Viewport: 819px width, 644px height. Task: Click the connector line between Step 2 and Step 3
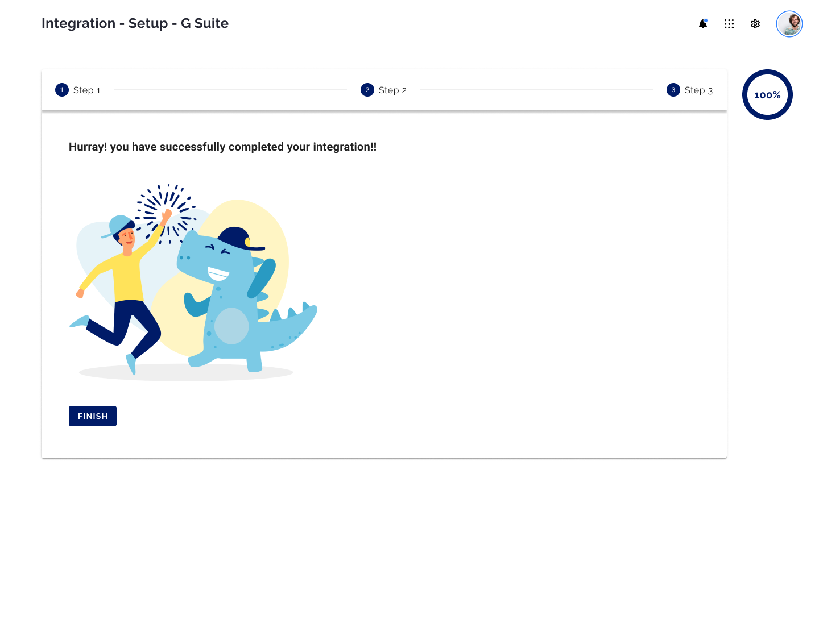(536, 90)
